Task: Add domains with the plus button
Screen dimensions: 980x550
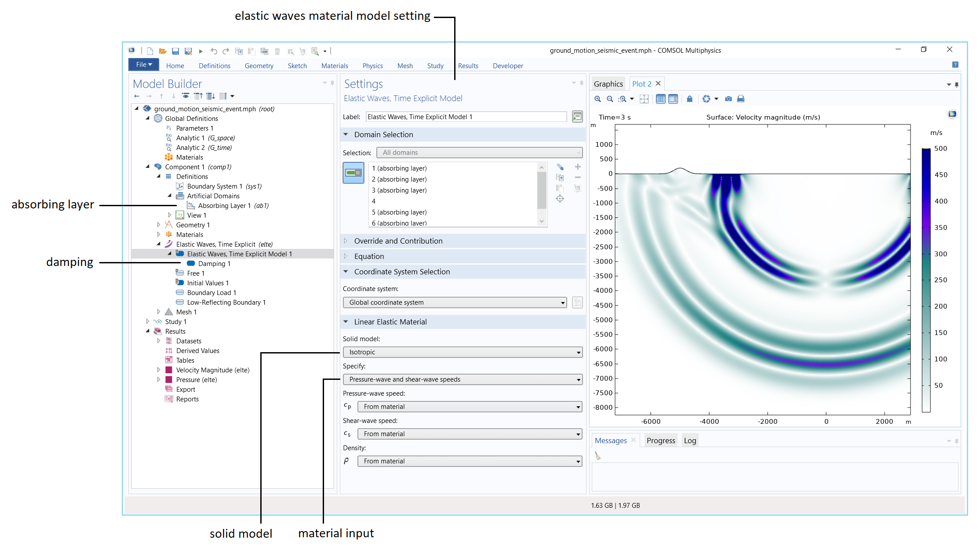Action: [578, 167]
